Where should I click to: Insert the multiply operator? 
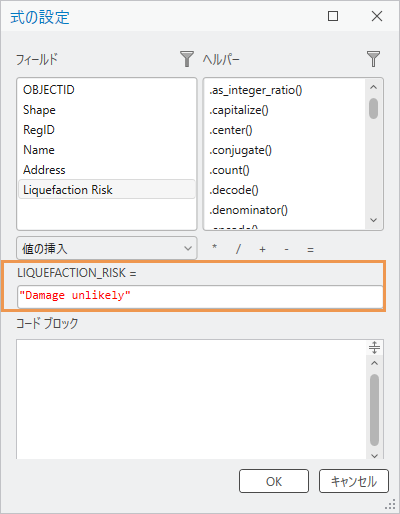pyautogui.click(x=214, y=248)
